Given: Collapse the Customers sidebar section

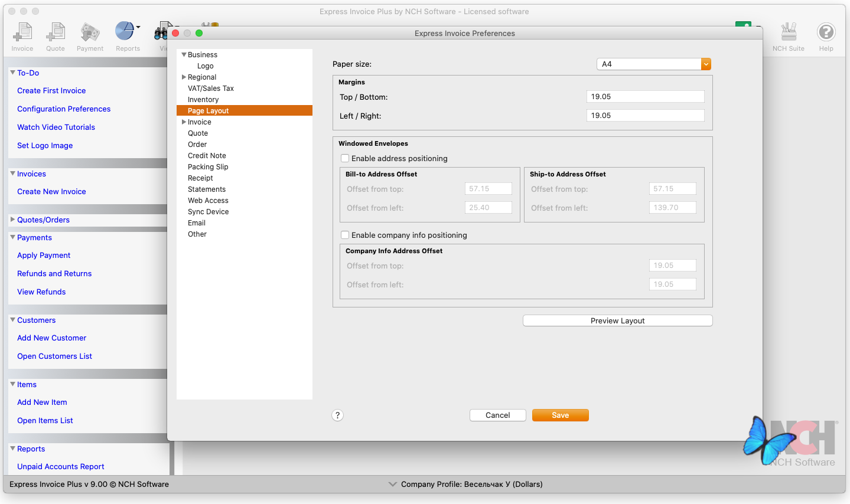Looking at the screenshot, I should pos(13,320).
